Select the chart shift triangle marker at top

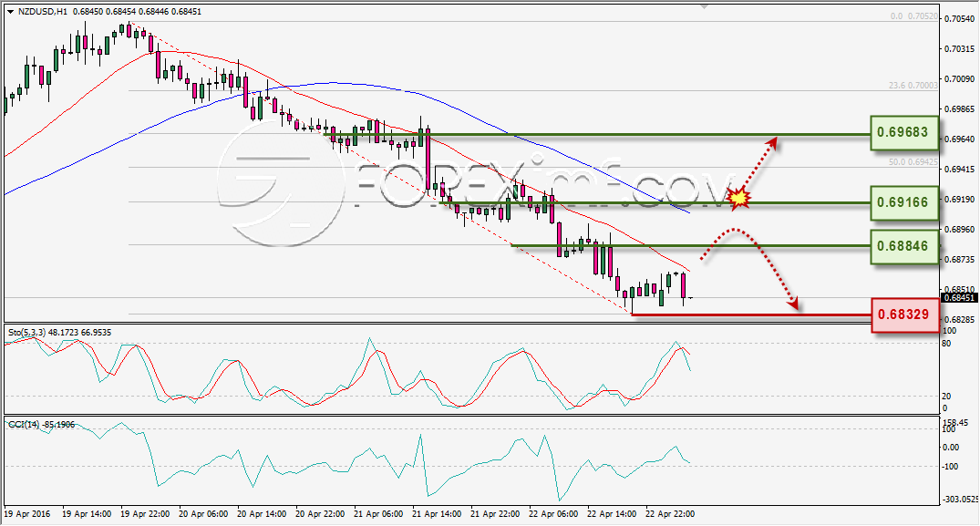pyautogui.click(x=705, y=6)
